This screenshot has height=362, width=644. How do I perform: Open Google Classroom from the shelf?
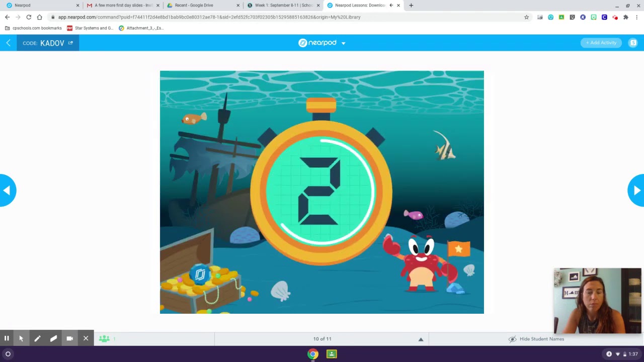pos(332,354)
